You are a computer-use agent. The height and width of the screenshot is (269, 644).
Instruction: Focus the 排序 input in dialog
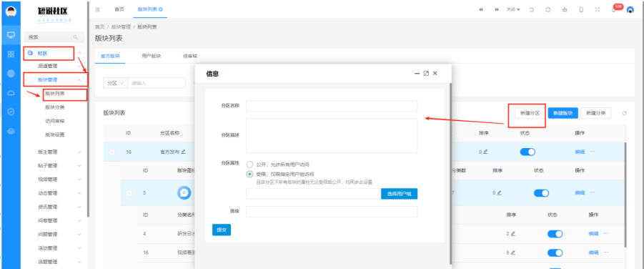point(332,212)
